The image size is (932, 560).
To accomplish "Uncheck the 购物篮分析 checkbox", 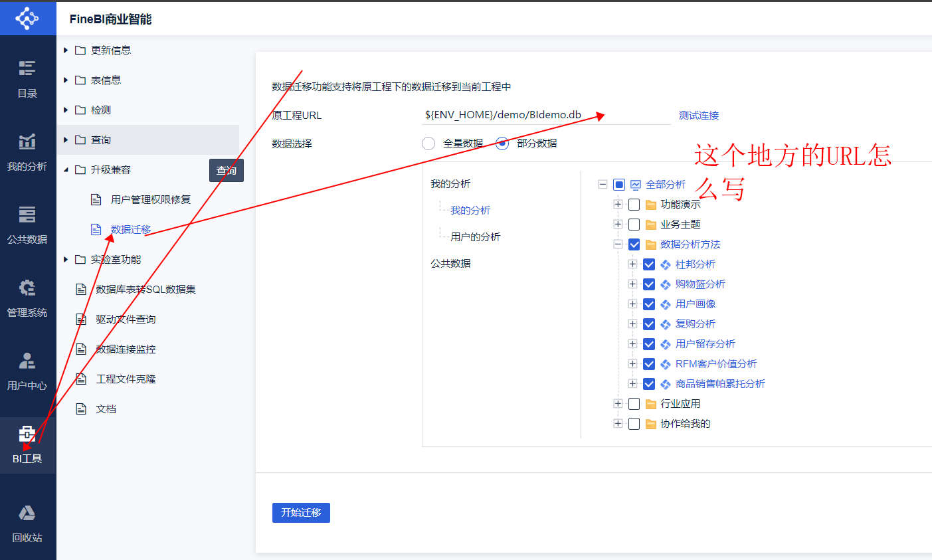I will tap(649, 284).
